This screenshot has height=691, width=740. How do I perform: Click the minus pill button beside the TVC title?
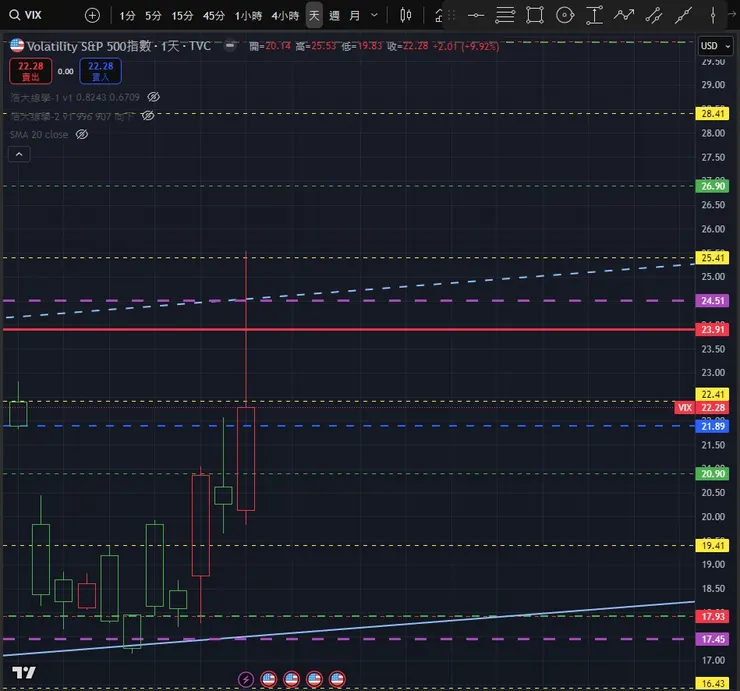pyautogui.click(x=230, y=45)
